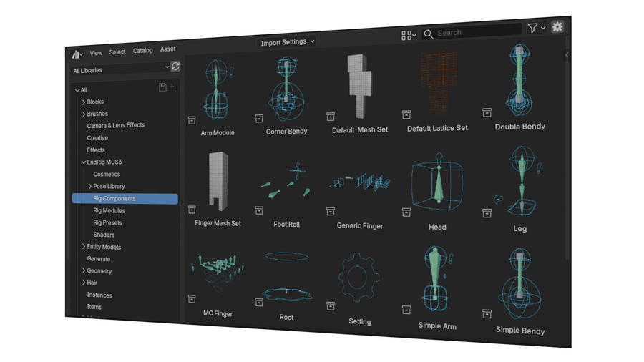Open the display mode grid icon

[x=408, y=34]
